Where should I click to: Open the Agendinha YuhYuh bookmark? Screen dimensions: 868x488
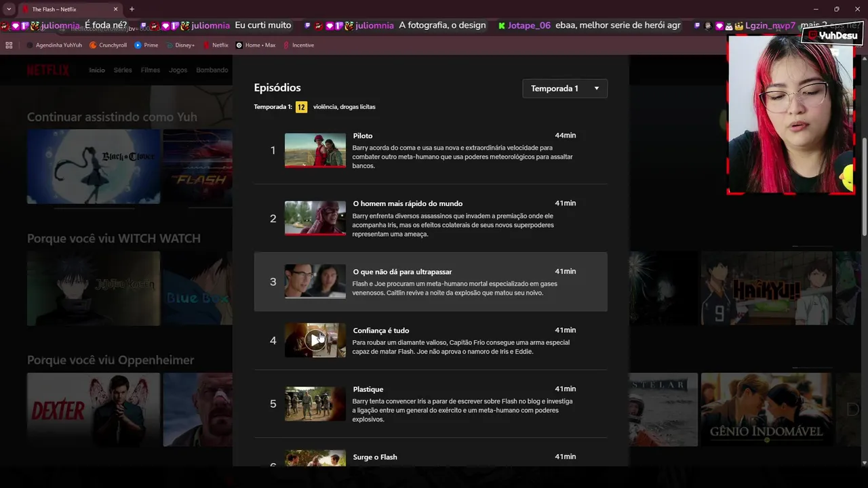tap(54, 45)
